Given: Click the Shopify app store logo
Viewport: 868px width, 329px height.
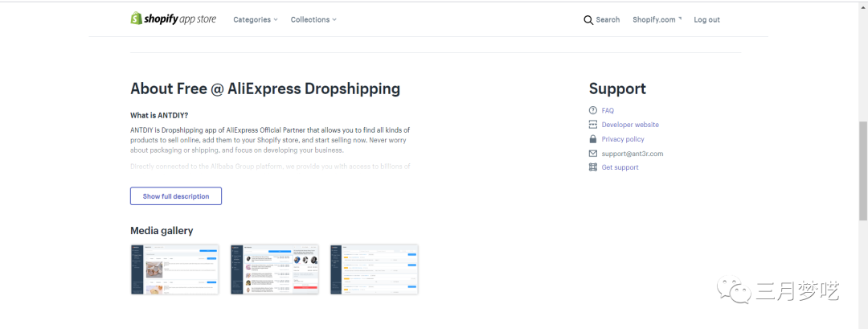Looking at the screenshot, I should click(174, 19).
